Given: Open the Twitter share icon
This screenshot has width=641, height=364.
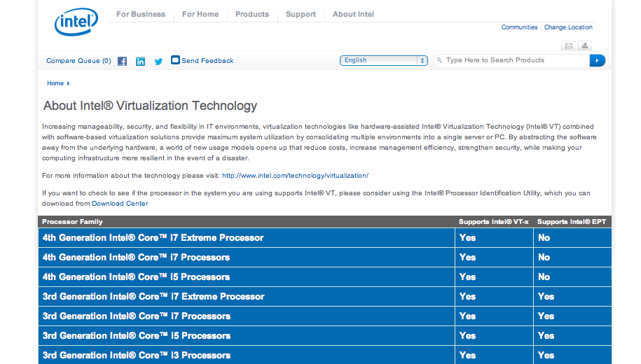Looking at the screenshot, I should pyautogui.click(x=158, y=62).
